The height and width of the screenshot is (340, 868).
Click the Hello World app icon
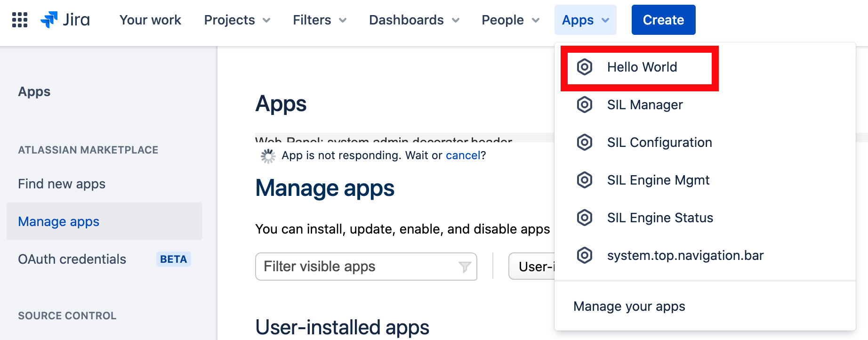[585, 67]
